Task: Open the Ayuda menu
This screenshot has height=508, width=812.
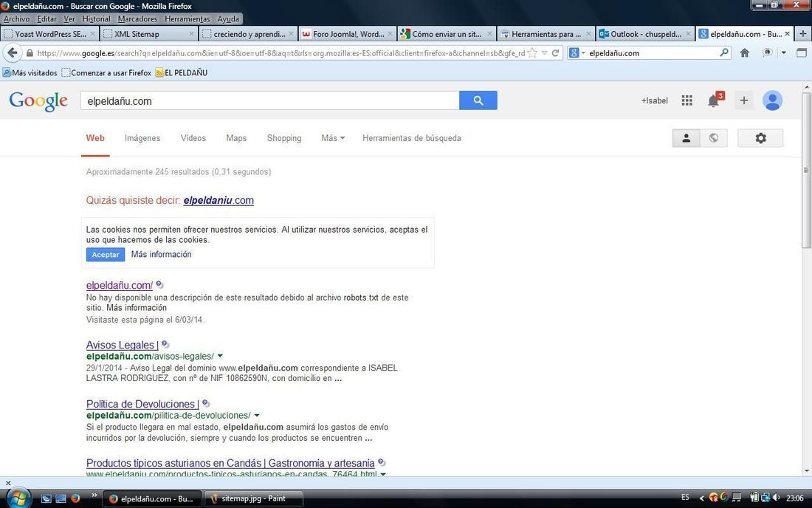Action: click(228, 18)
